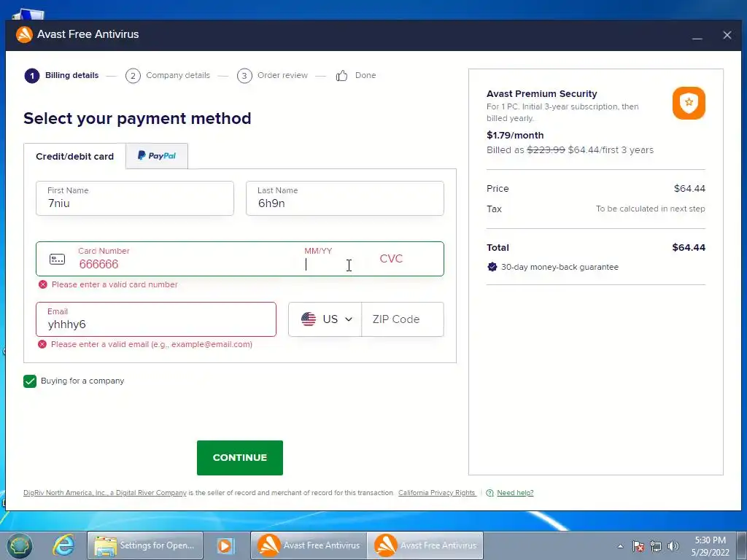Show hidden tray icons arrow
Viewport: 747px width, 560px height.
pos(620,546)
